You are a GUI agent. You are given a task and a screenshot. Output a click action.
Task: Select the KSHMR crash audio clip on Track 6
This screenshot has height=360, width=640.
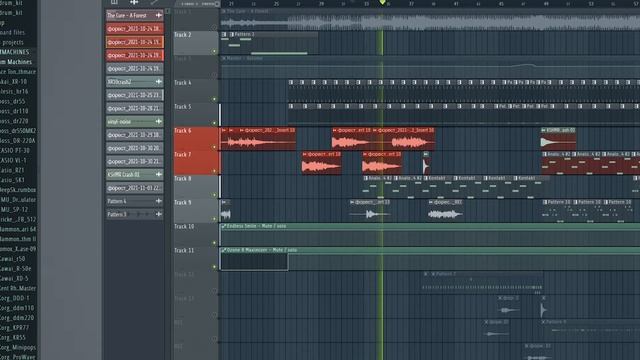click(x=558, y=139)
